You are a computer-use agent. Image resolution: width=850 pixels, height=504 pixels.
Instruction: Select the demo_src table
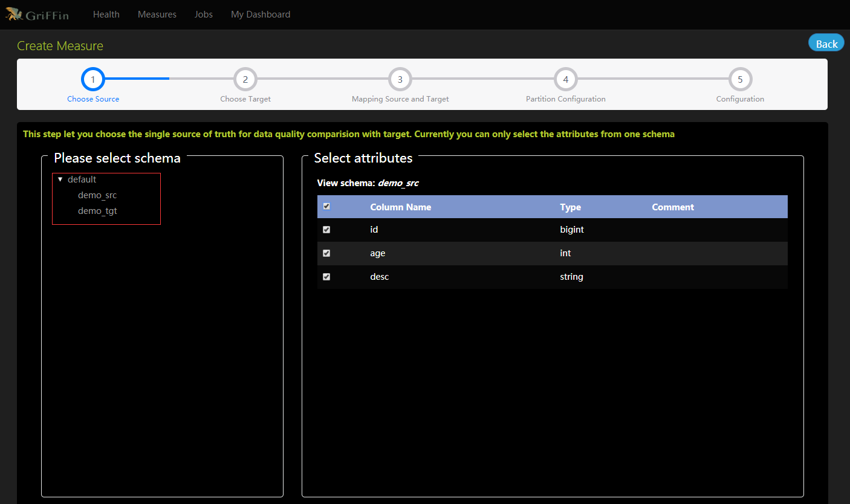point(97,195)
